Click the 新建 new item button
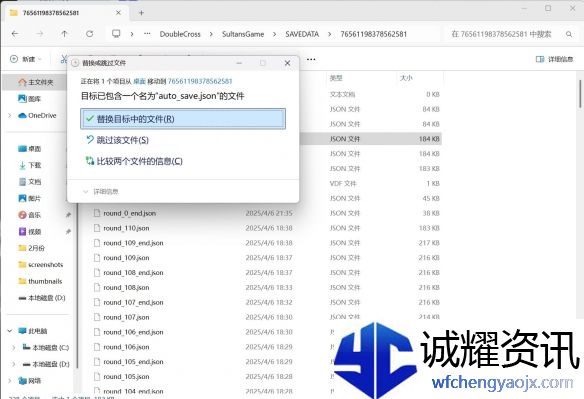This screenshot has height=399, width=584. 25,59
